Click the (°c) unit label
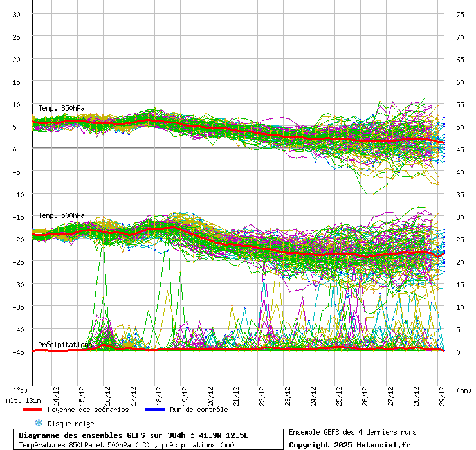The width and height of the screenshot is (476, 450). [x=21, y=390]
